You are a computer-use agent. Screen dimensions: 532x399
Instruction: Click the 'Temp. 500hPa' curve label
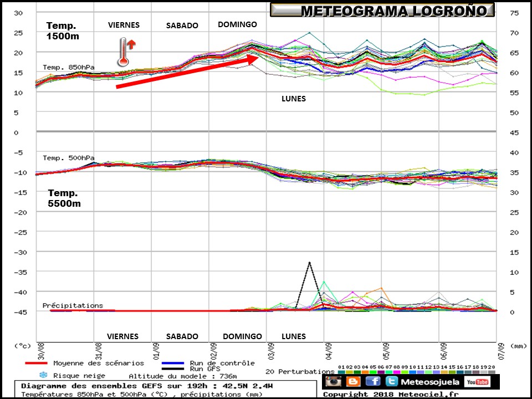69,158
